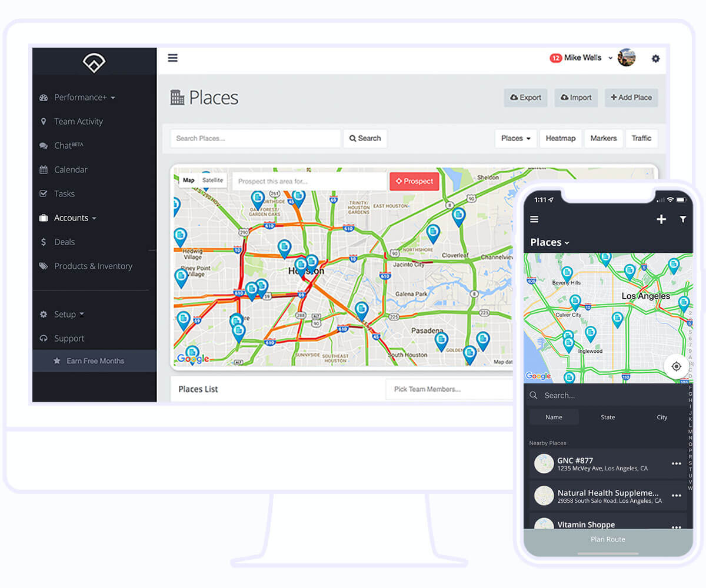The image size is (706, 588).
Task: Click the Tasks checkmark icon in sidebar
Action: 44,194
